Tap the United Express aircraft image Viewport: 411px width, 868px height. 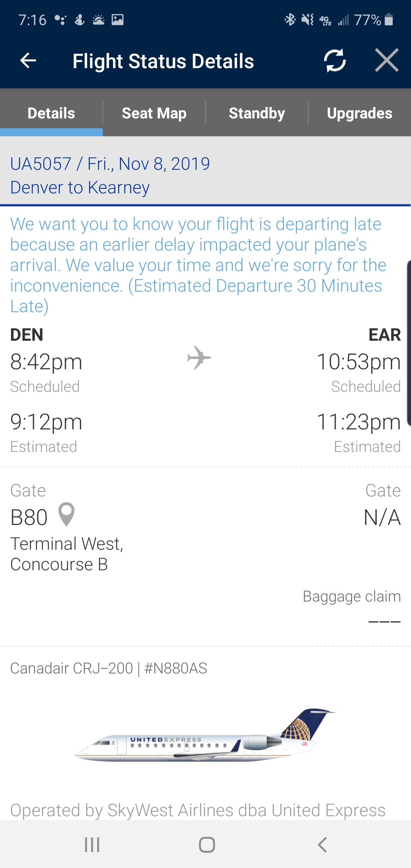click(x=205, y=736)
